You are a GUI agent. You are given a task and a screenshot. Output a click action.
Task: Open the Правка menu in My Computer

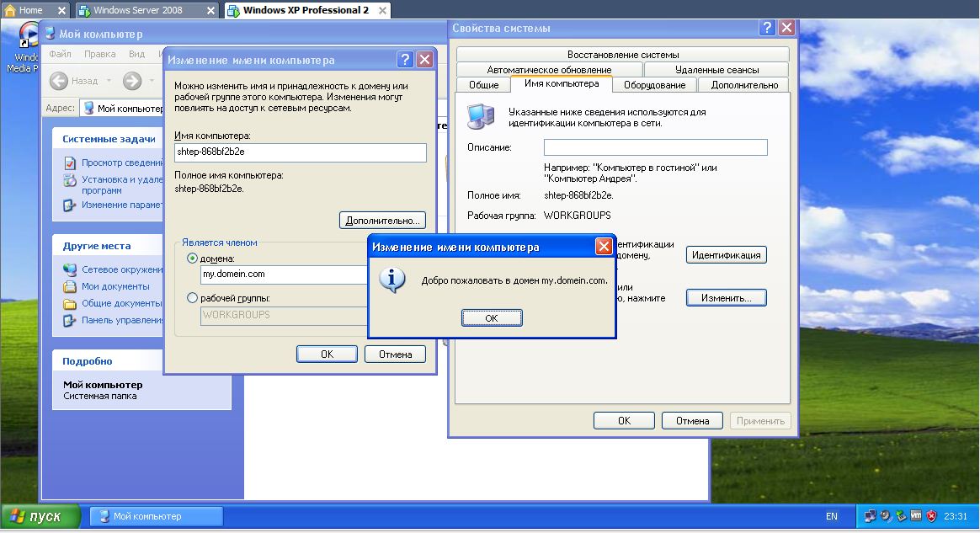100,54
